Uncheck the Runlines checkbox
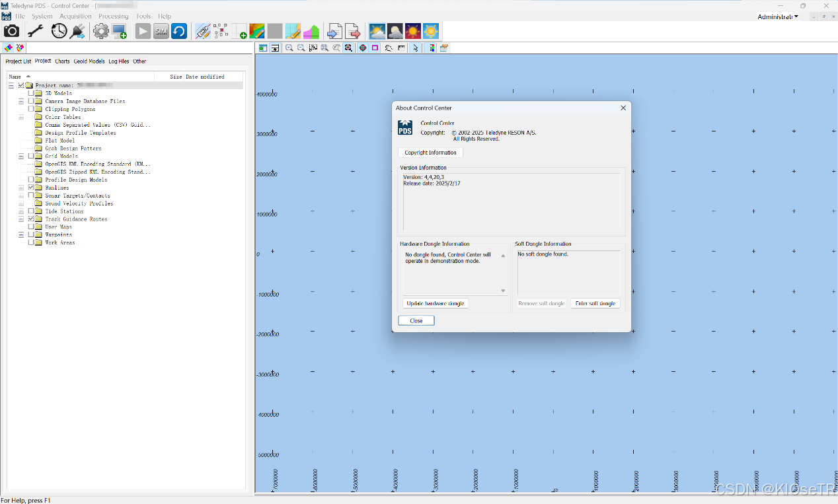The height and width of the screenshot is (504, 838). click(31, 188)
